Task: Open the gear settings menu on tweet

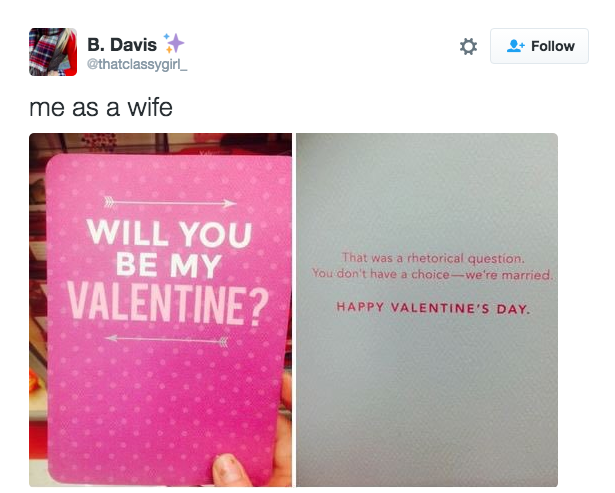Action: click(x=468, y=46)
